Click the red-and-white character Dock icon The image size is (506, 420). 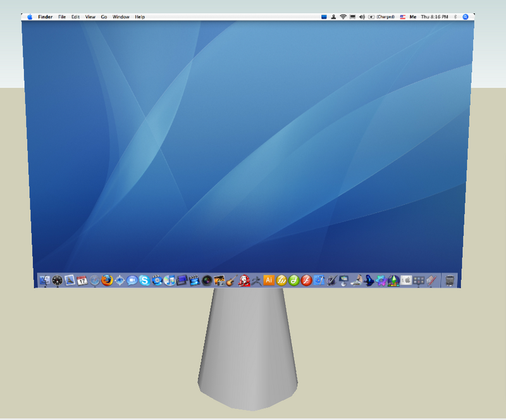pos(244,280)
